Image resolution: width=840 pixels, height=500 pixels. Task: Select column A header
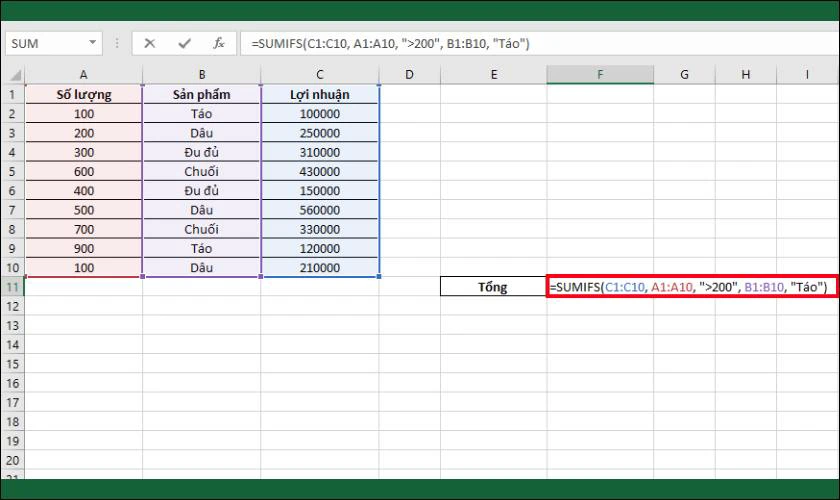click(84, 75)
